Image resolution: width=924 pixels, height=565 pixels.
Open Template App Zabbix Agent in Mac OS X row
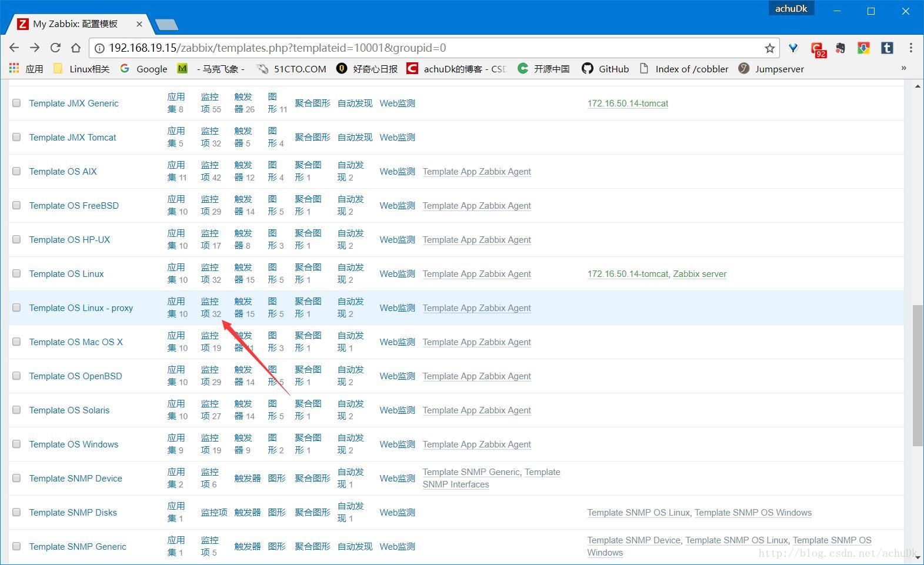476,342
